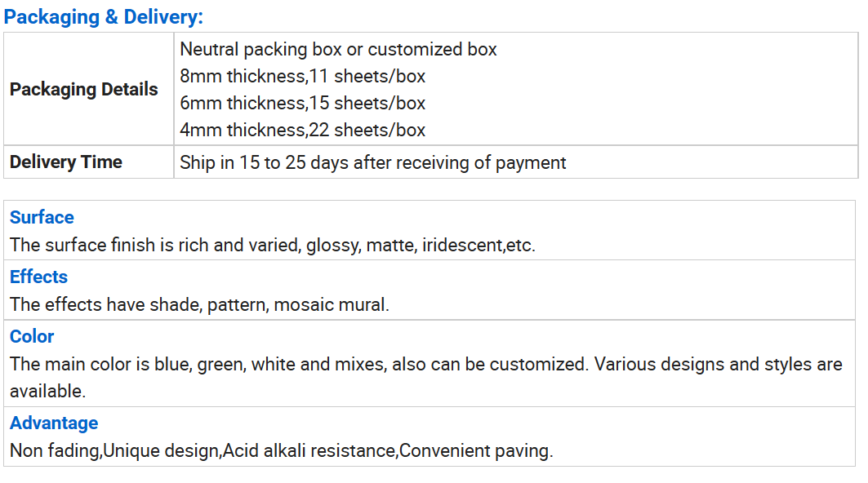The image size is (868, 483).
Task: Click the surface finish description sentence
Action: point(273,245)
